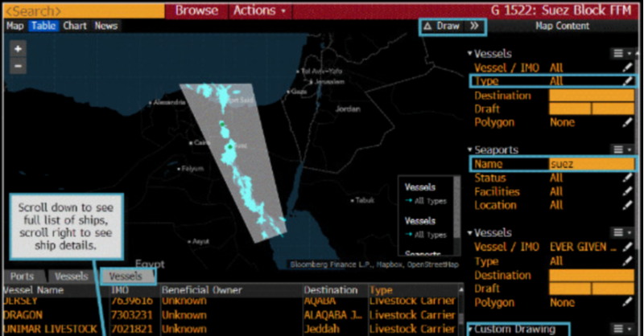644x336 pixels.
Task: Click the Jeddah destination cell
Action: tap(322, 329)
